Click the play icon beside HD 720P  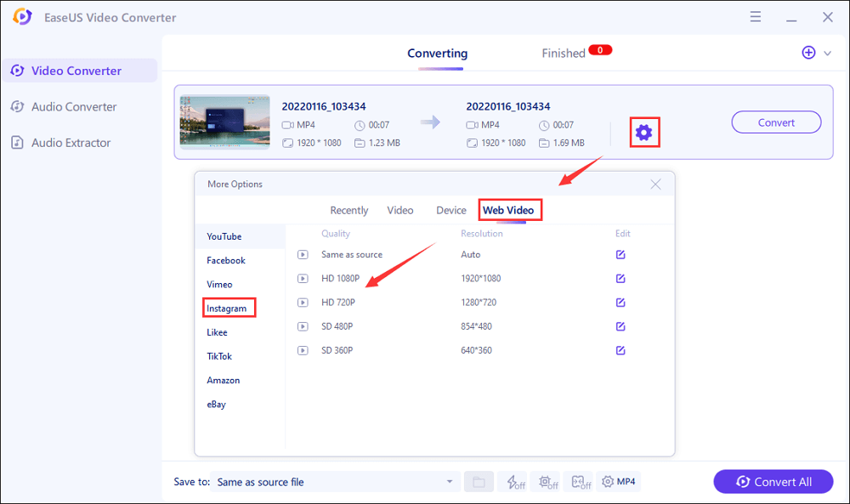tap(303, 303)
